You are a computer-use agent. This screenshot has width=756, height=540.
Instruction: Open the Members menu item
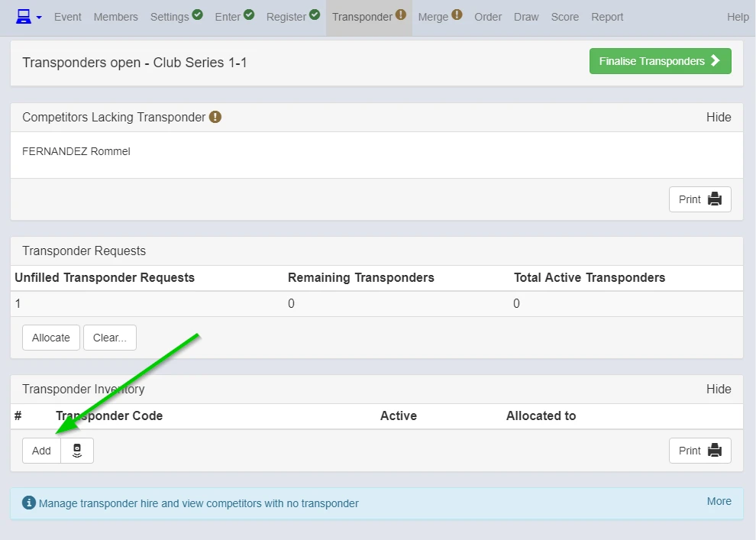[116, 17]
